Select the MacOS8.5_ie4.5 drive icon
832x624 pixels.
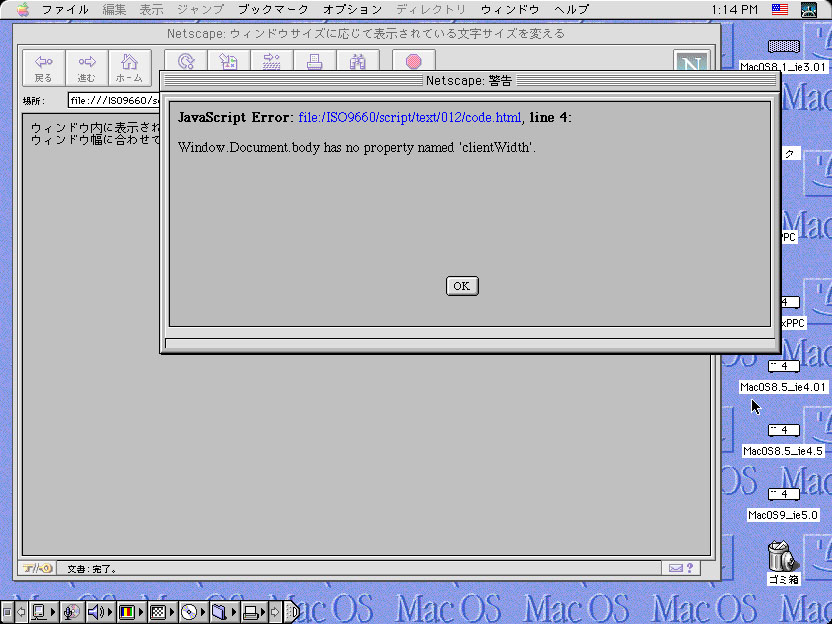point(783,430)
